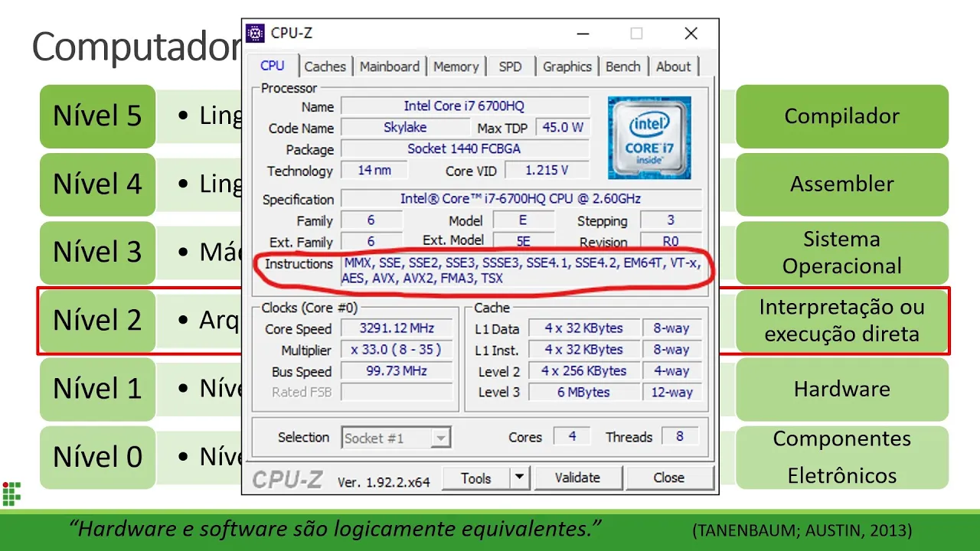Click the Close button at bottom
This screenshot has height=551, width=980.
point(669,478)
